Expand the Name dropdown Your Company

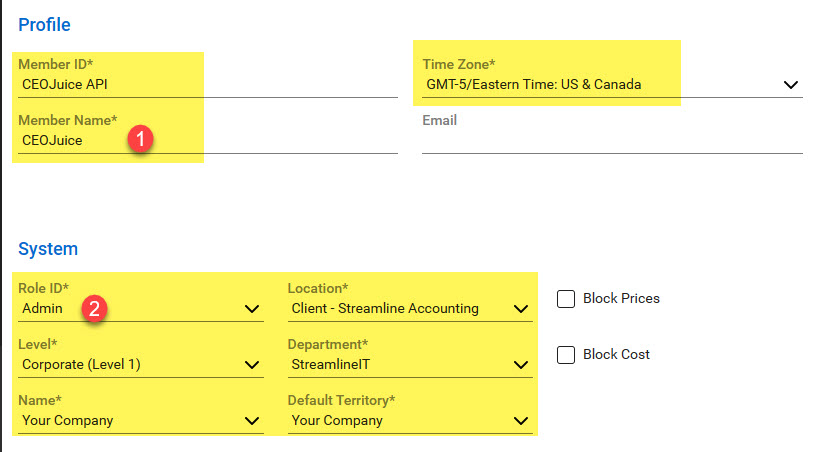point(141,421)
